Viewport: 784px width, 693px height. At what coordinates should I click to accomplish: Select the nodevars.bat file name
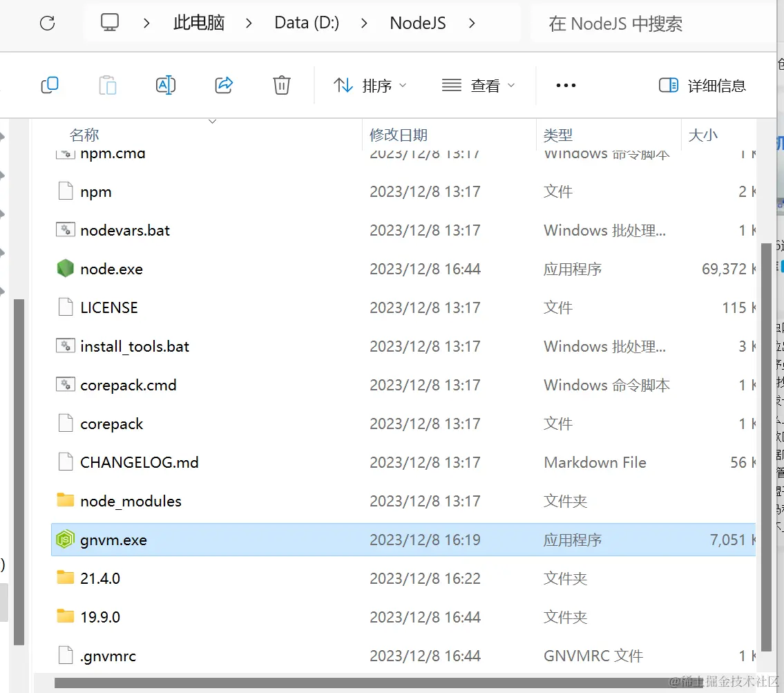point(125,231)
